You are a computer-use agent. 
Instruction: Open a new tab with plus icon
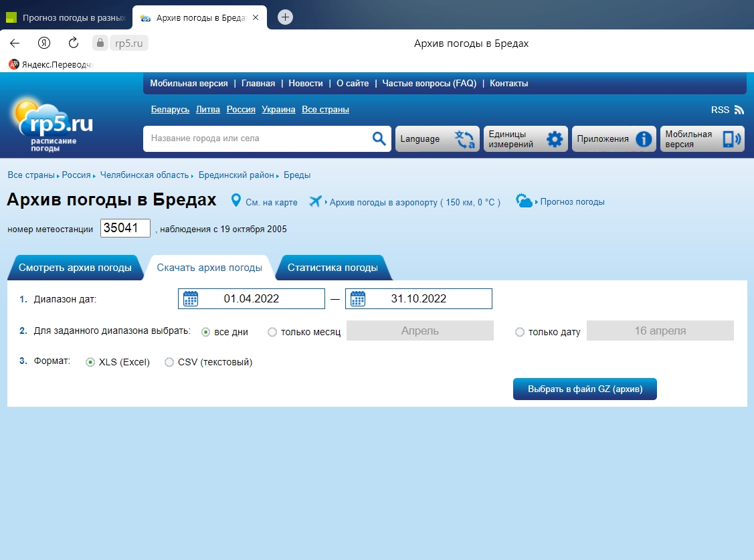pos(285,17)
